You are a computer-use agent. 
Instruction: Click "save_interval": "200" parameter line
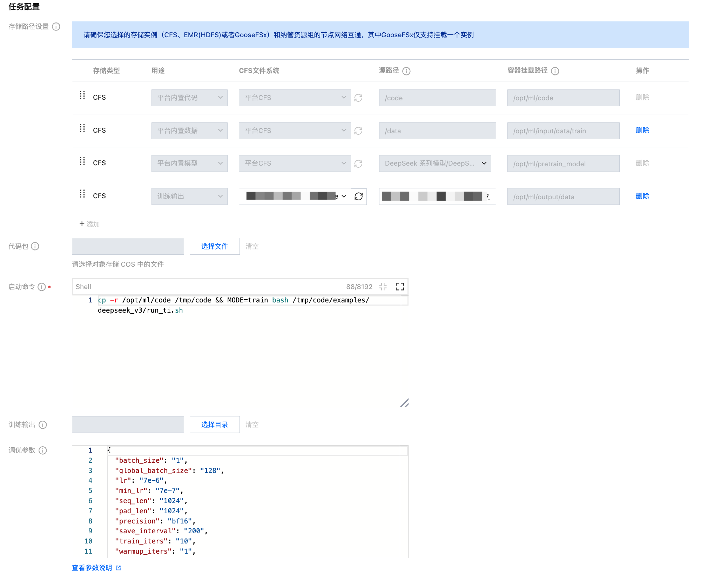[161, 531]
